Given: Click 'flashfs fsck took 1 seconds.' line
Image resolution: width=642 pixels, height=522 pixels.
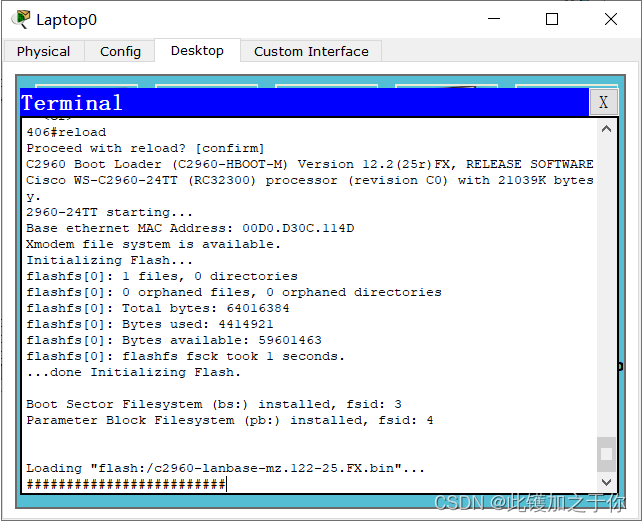Looking at the screenshot, I should [185, 356].
